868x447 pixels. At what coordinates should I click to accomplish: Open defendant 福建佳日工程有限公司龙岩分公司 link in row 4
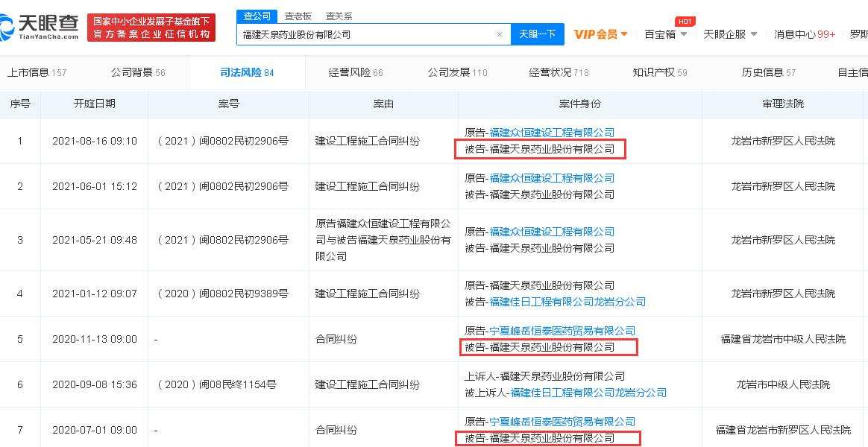click(567, 302)
